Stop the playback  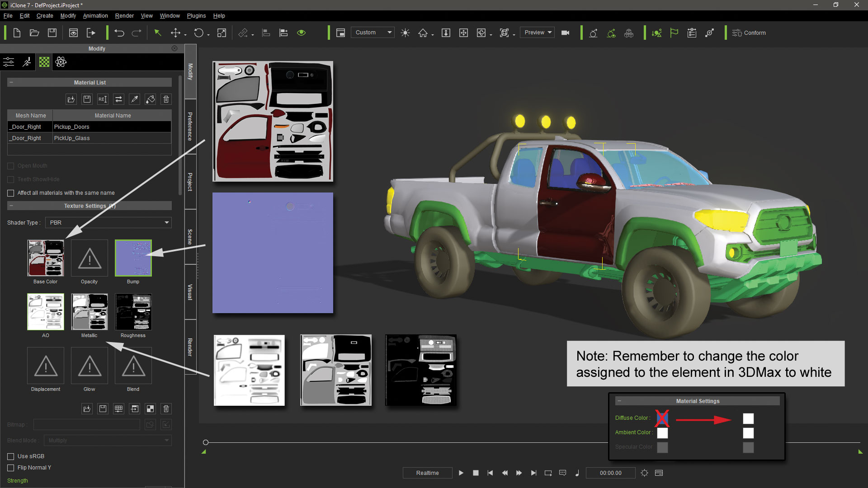tap(476, 473)
